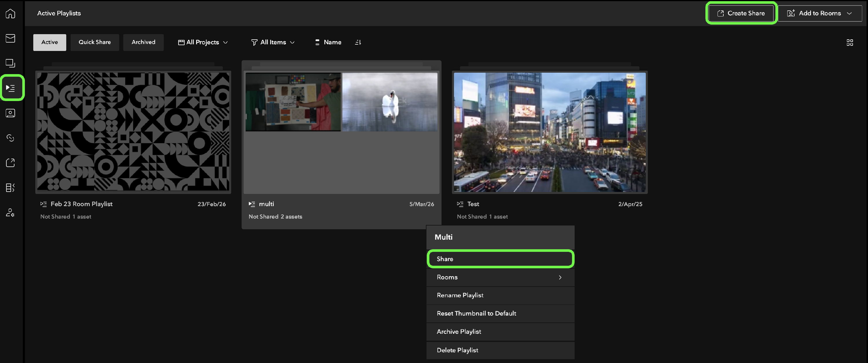This screenshot has height=363, width=868.
Task: Sort by Name button
Action: click(328, 43)
